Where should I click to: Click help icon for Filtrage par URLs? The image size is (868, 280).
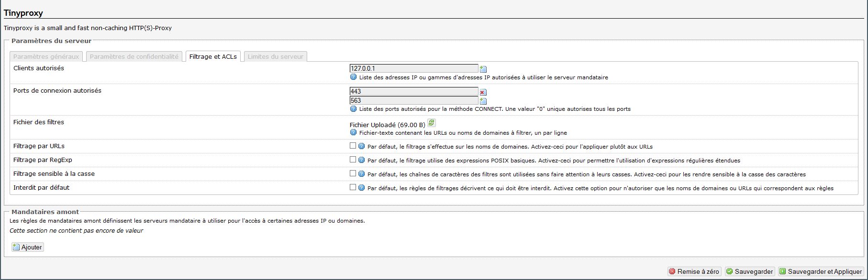tap(361, 146)
